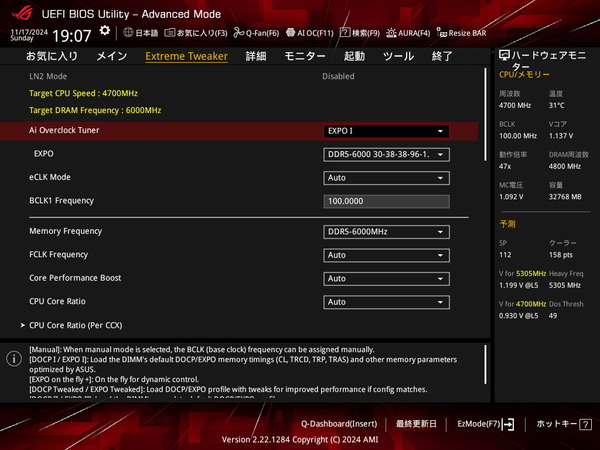Click the 158 pts cooler score
Image resolution: width=600 pixels, height=450 pixels.
click(x=561, y=255)
